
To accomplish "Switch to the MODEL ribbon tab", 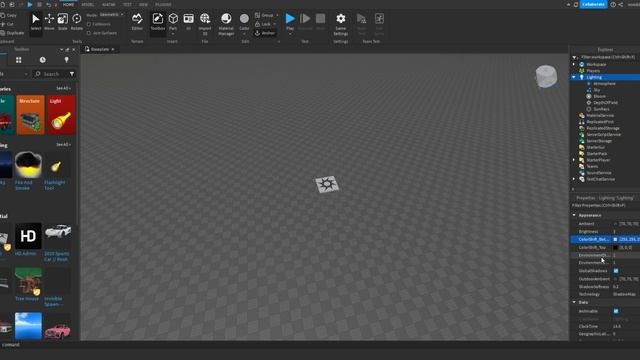I will (88, 4).
